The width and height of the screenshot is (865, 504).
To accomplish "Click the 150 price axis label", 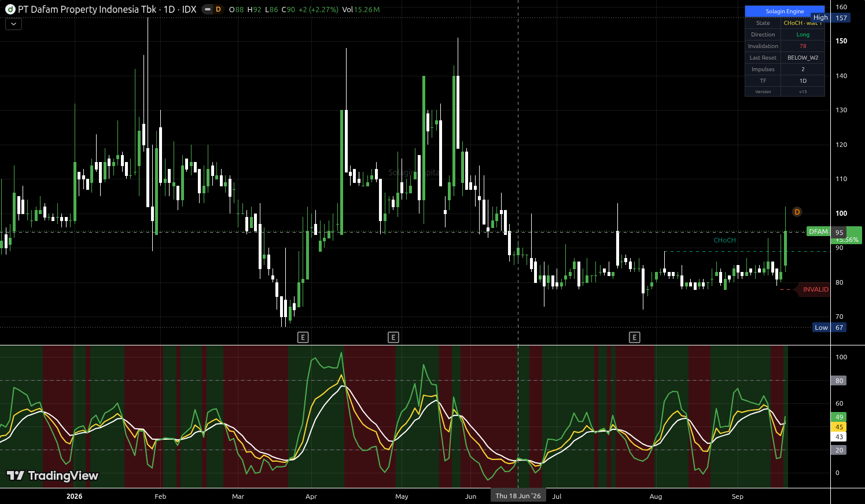I will point(841,41).
